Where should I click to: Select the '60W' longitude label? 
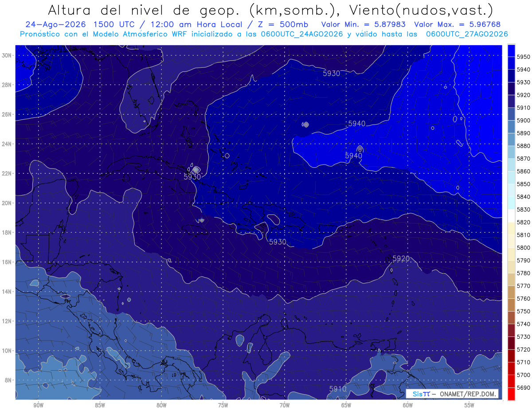[408, 406]
